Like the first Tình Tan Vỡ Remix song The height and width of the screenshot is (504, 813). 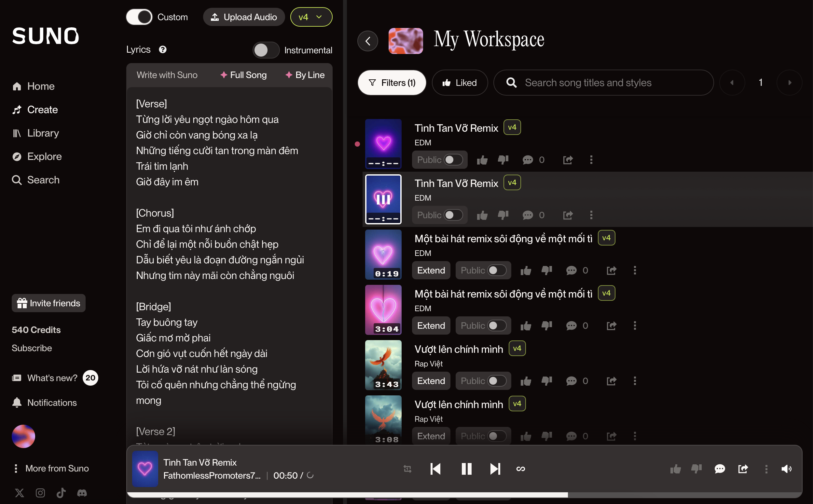(x=482, y=160)
